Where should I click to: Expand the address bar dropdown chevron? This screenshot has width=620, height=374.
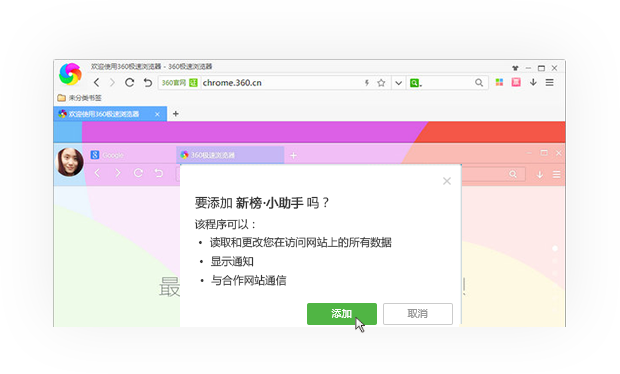pyautogui.click(x=398, y=83)
